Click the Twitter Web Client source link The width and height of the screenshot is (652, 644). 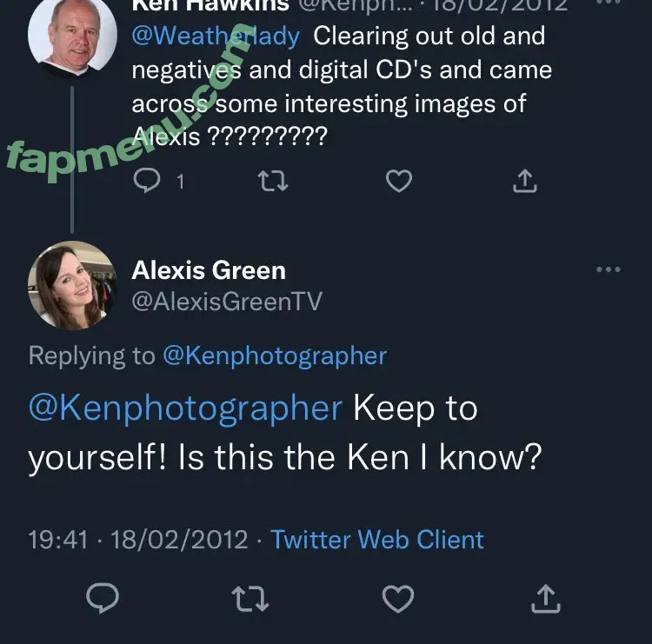tap(377, 539)
